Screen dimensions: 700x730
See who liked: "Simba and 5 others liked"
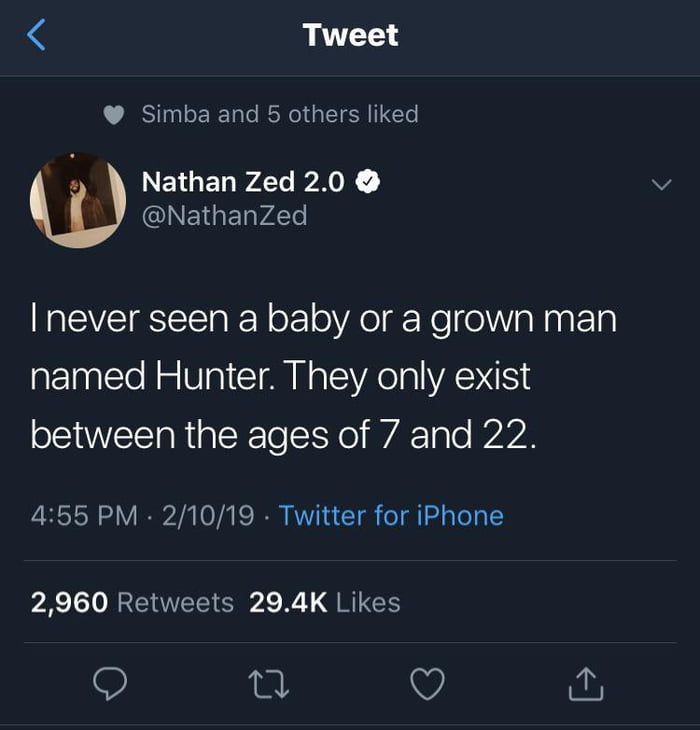point(280,115)
